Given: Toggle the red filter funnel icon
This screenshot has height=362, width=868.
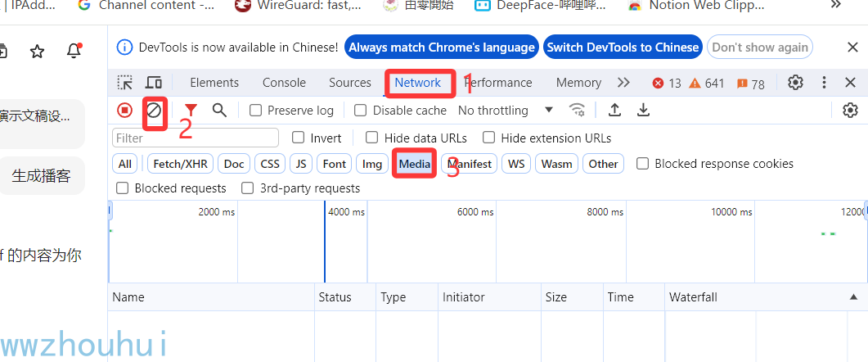Looking at the screenshot, I should pyautogui.click(x=191, y=110).
